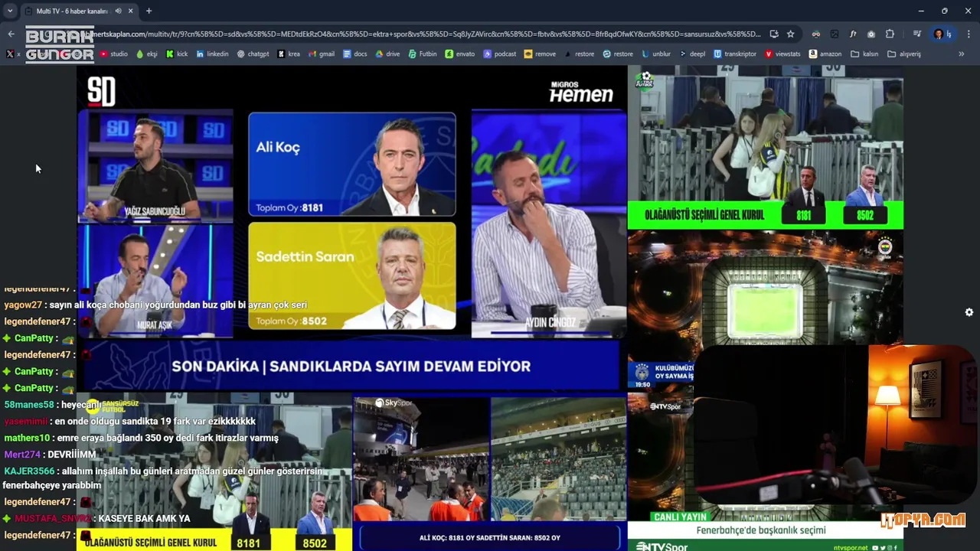
Task: Open the camera screenshot extension icon
Action: pyautogui.click(x=871, y=34)
